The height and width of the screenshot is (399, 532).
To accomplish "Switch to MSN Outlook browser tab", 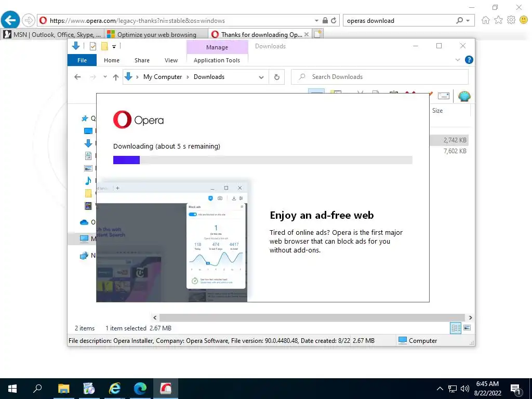I will pos(52,34).
